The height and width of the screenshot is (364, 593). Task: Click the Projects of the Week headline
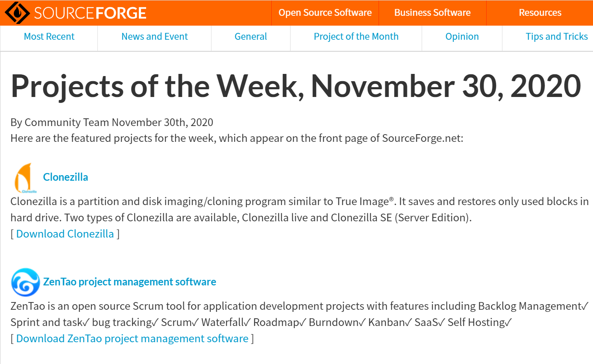(296, 86)
